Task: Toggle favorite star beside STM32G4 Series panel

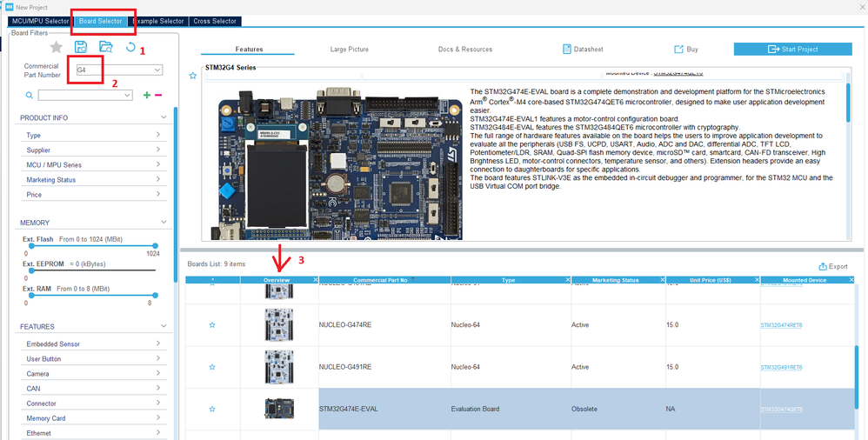Action: [x=192, y=76]
